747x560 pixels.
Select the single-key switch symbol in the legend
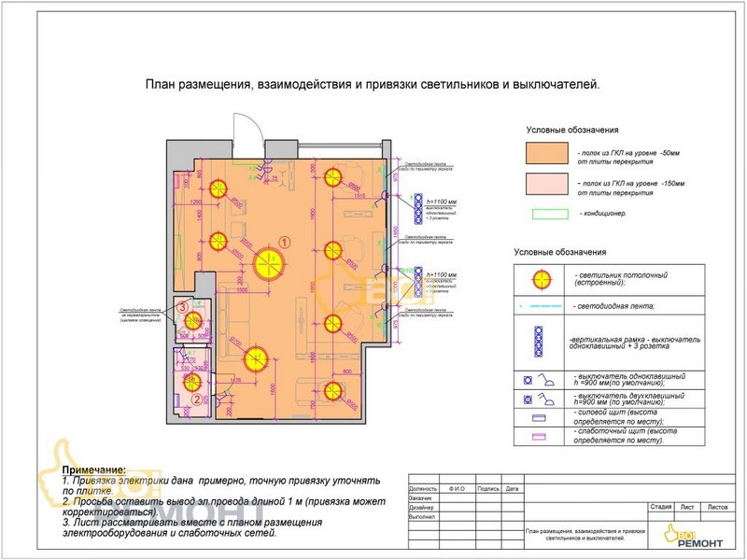coord(539,380)
